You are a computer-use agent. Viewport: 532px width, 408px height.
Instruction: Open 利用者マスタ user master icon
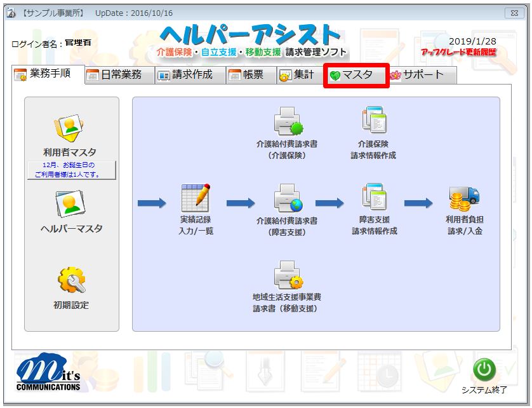(x=70, y=129)
